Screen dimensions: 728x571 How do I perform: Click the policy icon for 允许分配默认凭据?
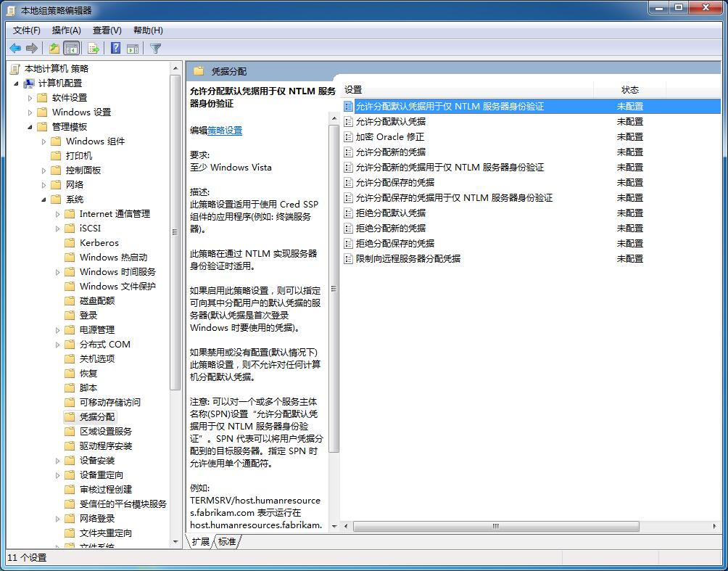(x=348, y=122)
